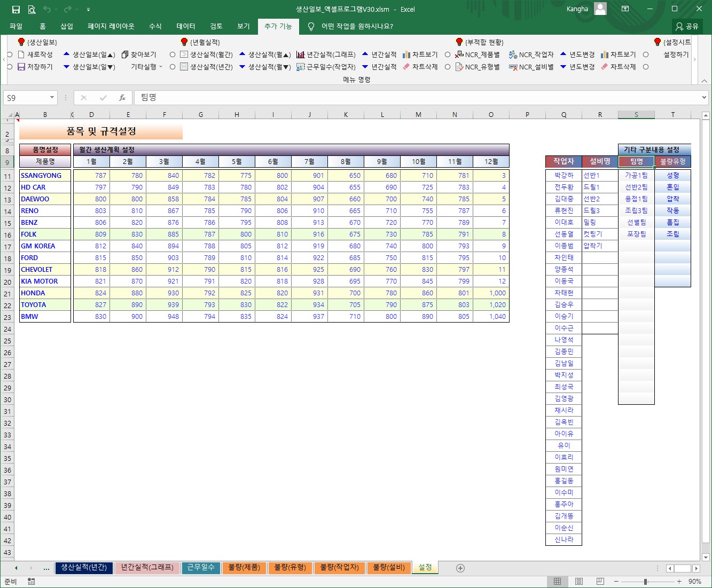Screen dimensions: 712x588
Task: Click 차트보기 in the 부적합 현황 group
Action: [x=619, y=54]
